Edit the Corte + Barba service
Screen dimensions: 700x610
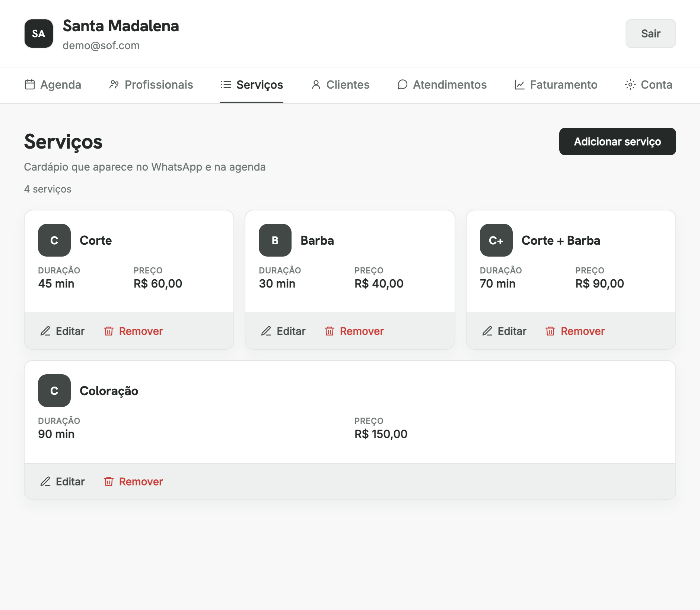(x=505, y=331)
